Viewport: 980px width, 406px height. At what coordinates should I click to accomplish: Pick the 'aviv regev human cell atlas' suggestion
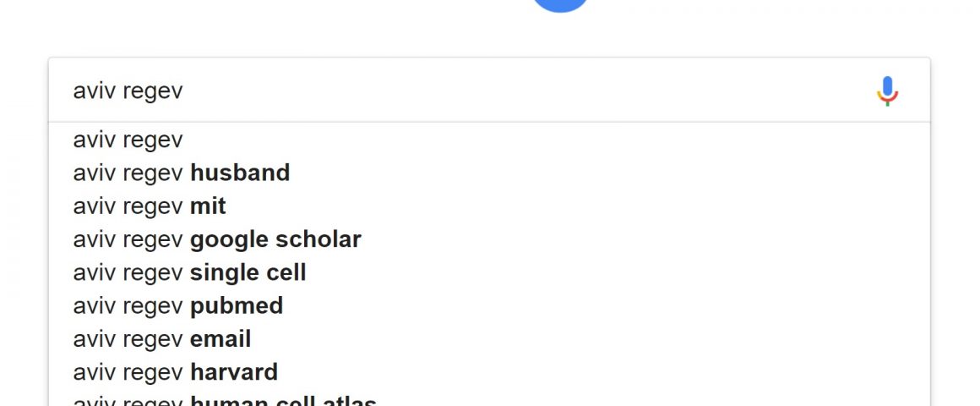point(489,399)
